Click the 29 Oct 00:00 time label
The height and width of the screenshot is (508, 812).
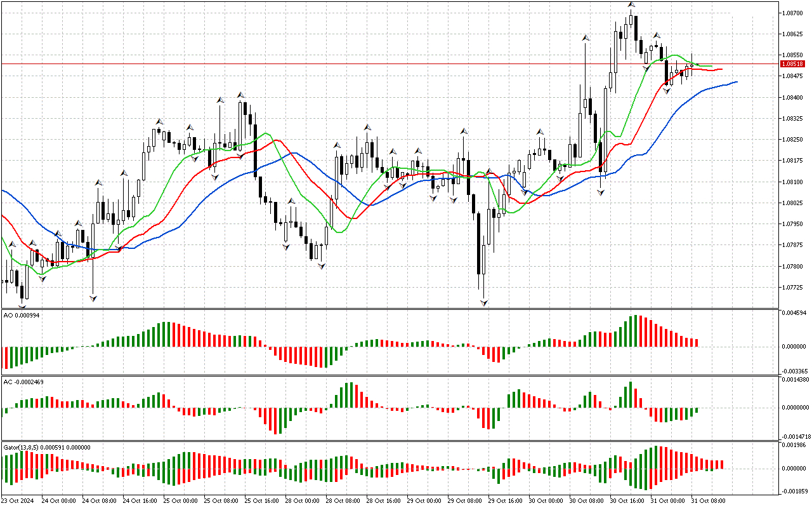[x=424, y=501]
